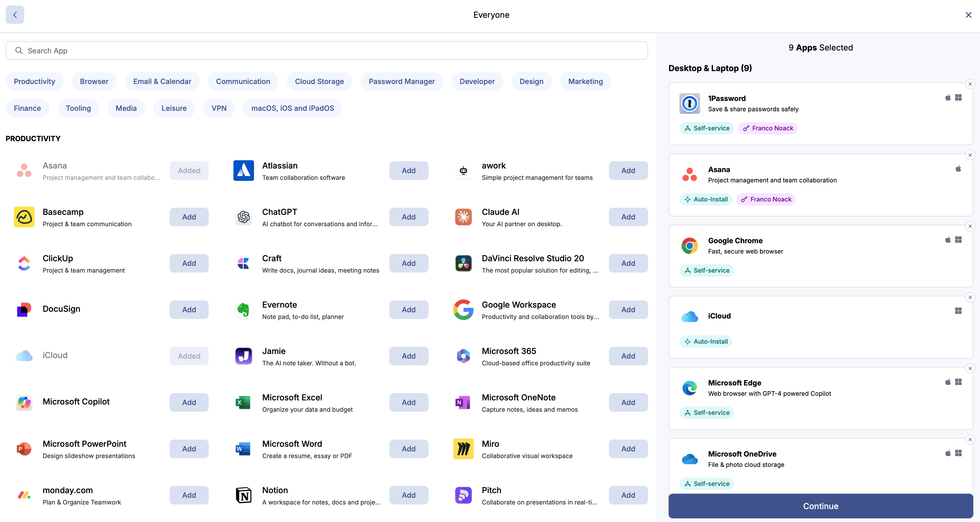Screen dimensions: 980x522
Task: Click the Basecamp app icon
Action: [x=24, y=217]
